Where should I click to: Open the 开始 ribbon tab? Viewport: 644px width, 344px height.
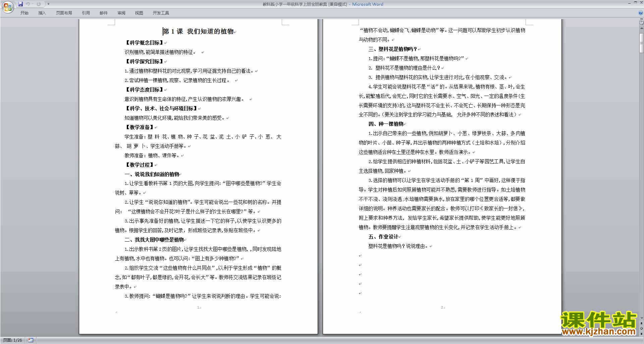[x=24, y=13]
